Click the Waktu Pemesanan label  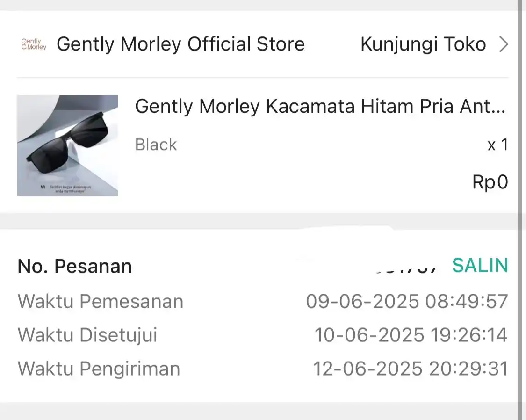101,301
